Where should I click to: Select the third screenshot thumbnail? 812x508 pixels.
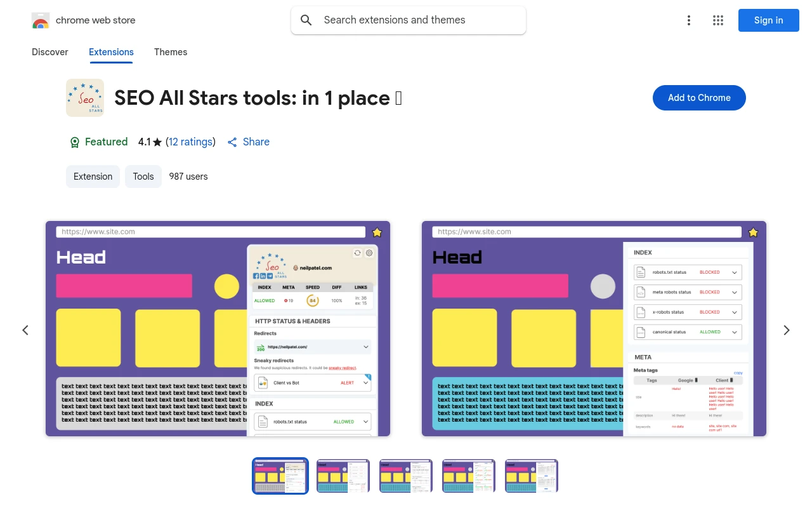point(406,475)
